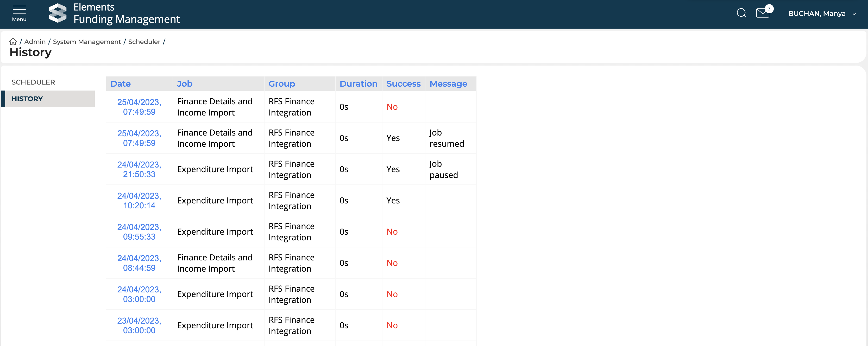
Task: Select SCHEDULER in the side menu
Action: (33, 82)
